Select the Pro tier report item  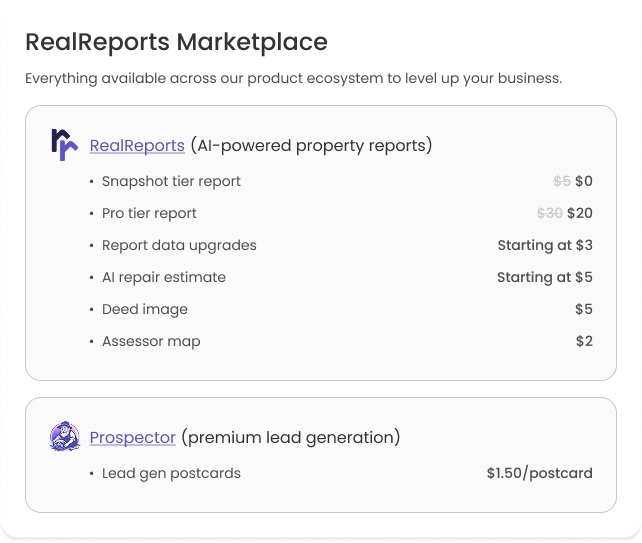coord(149,213)
